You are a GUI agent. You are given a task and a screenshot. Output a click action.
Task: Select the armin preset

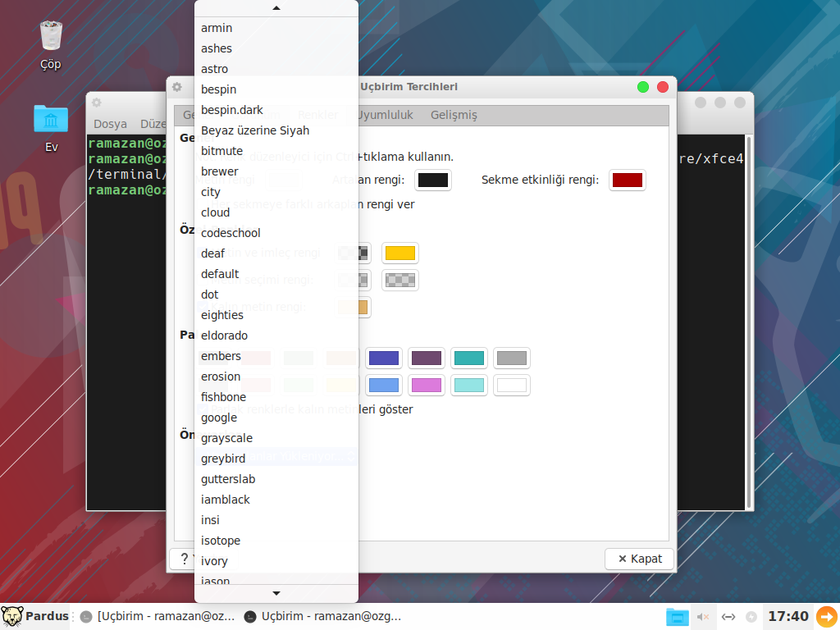[x=276, y=28]
